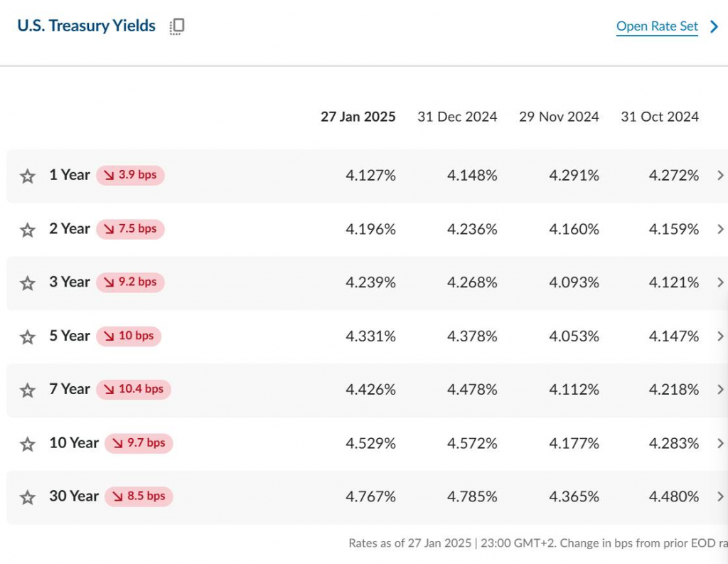Click the copy icon beside U.S. Treasury Yields
Image resolution: width=728 pixels, height=564 pixels.
[177, 27]
